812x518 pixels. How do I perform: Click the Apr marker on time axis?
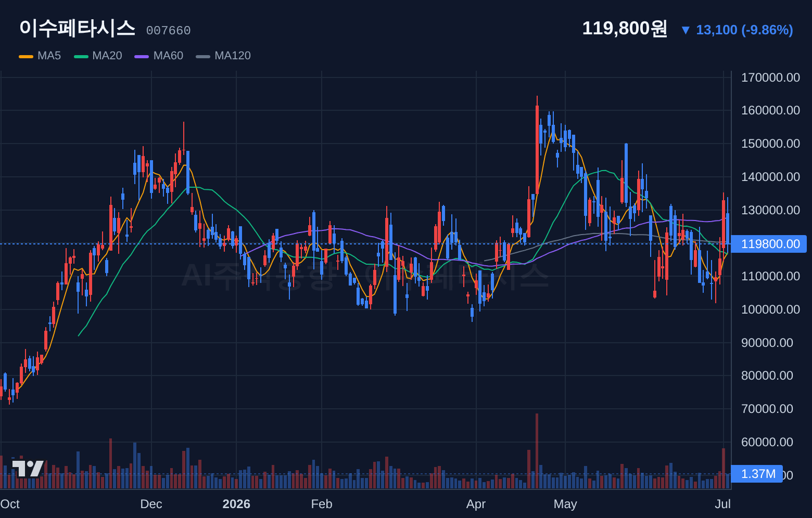tap(476, 504)
